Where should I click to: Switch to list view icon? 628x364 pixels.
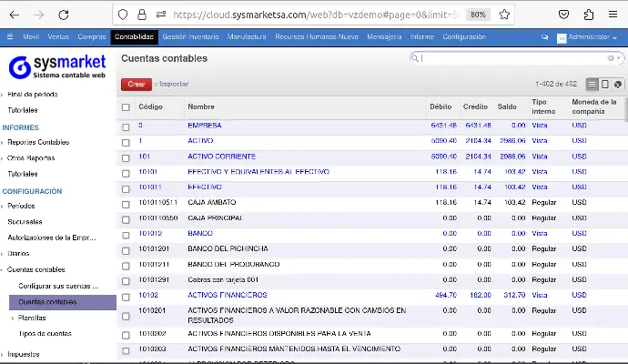click(593, 84)
